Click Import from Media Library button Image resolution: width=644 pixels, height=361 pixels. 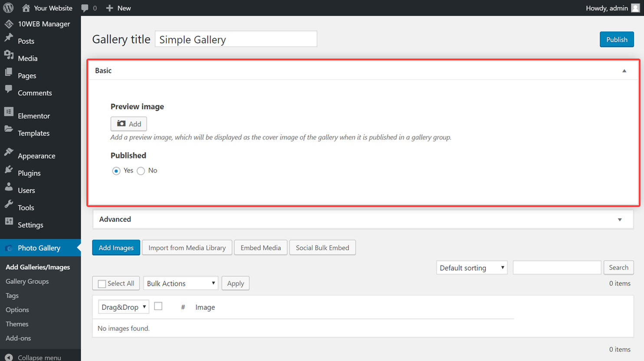(x=187, y=248)
